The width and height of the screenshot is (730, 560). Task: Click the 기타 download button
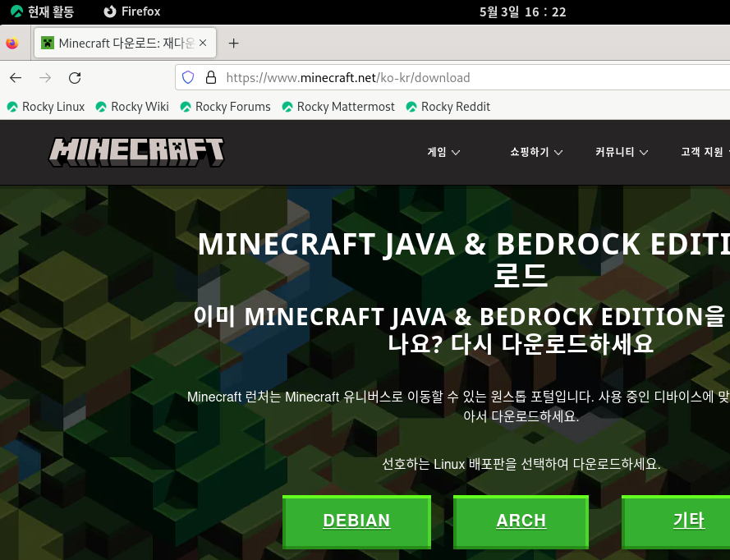click(676, 522)
